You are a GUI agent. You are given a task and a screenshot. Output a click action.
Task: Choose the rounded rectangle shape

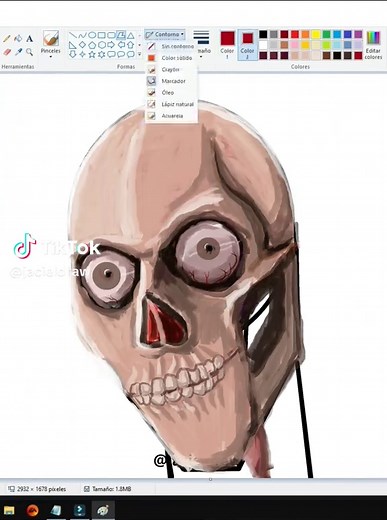click(x=111, y=35)
